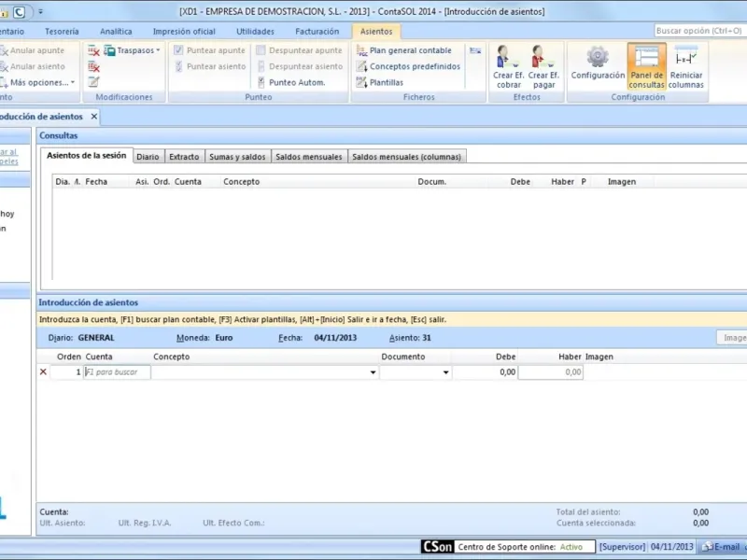Image resolution: width=747 pixels, height=560 pixels.
Task: Open the Concepto dropdown arrow
Action: pos(373,372)
